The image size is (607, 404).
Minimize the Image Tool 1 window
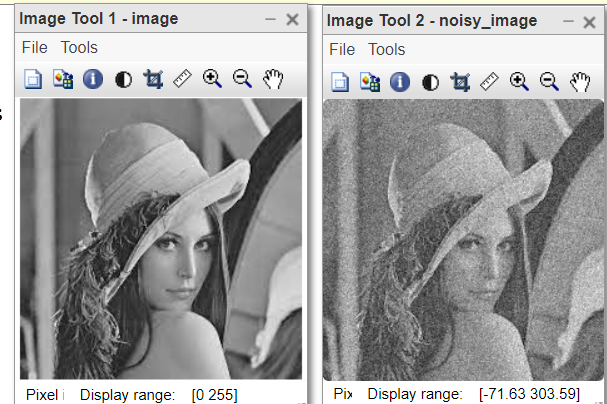click(x=270, y=19)
